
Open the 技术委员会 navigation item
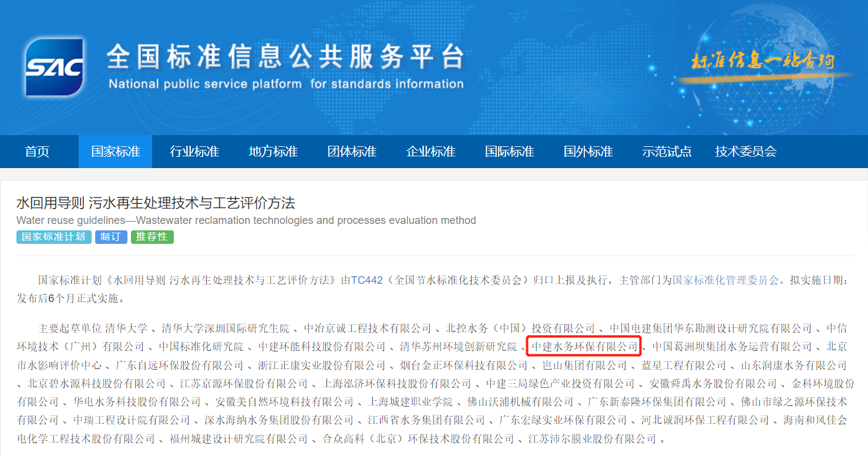(746, 152)
